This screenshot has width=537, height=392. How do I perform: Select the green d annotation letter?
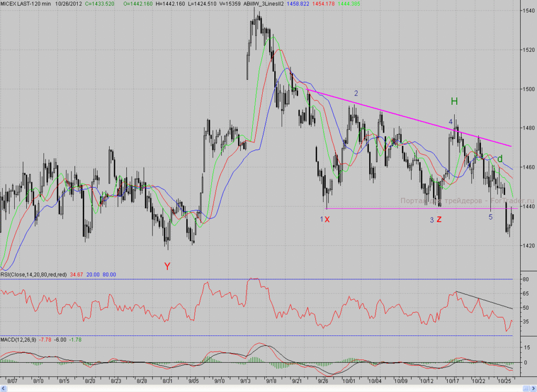500,158
